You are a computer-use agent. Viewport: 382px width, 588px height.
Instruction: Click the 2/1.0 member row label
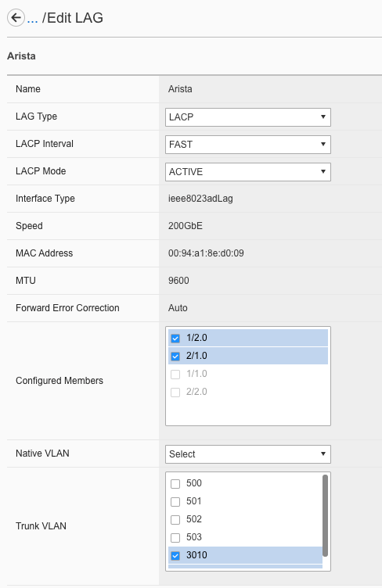(x=196, y=356)
